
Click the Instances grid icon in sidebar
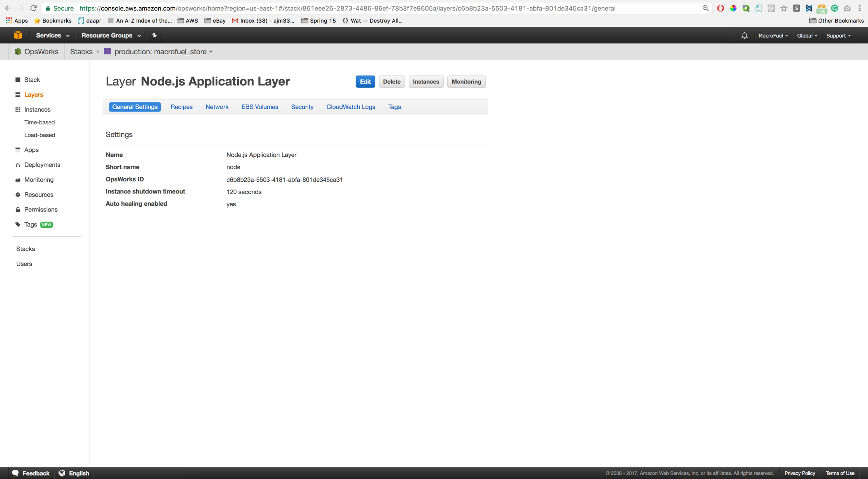(18, 109)
